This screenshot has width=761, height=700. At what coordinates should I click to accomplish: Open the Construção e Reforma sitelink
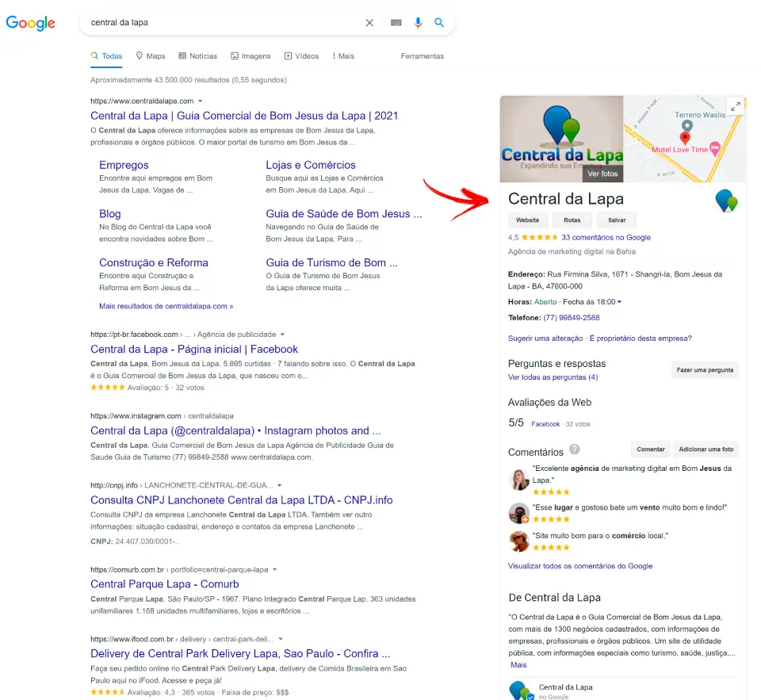click(x=153, y=263)
